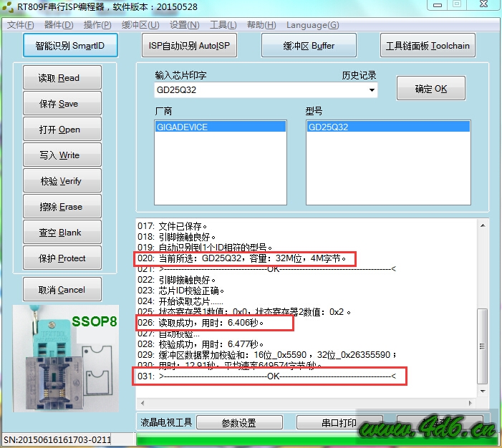
Task: Click the 写入 Write button
Action: (62, 155)
